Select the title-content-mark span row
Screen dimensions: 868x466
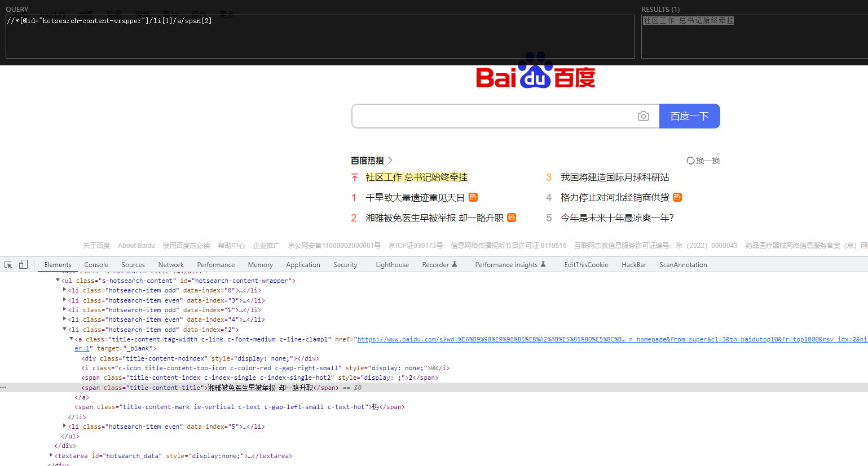[240, 407]
